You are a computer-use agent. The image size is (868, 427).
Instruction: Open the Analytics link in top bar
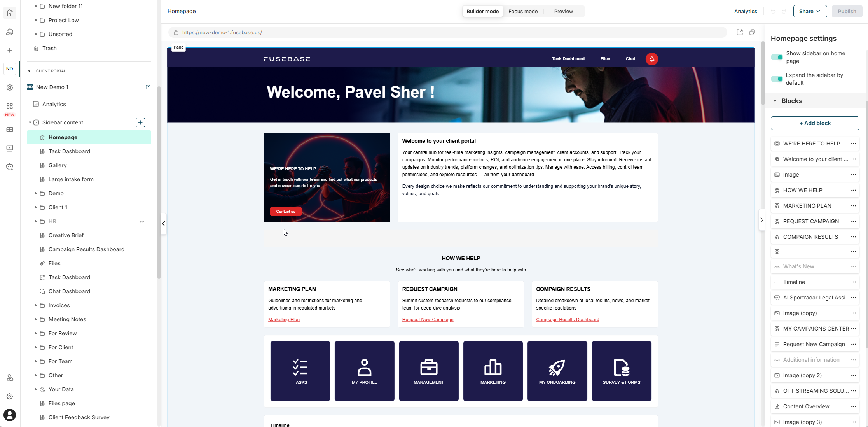(x=745, y=11)
